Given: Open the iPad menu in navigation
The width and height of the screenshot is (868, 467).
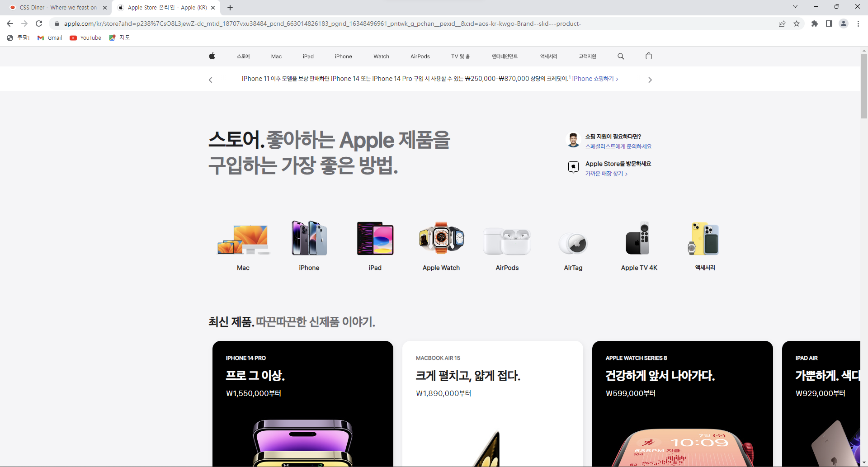Looking at the screenshot, I should click(x=308, y=57).
